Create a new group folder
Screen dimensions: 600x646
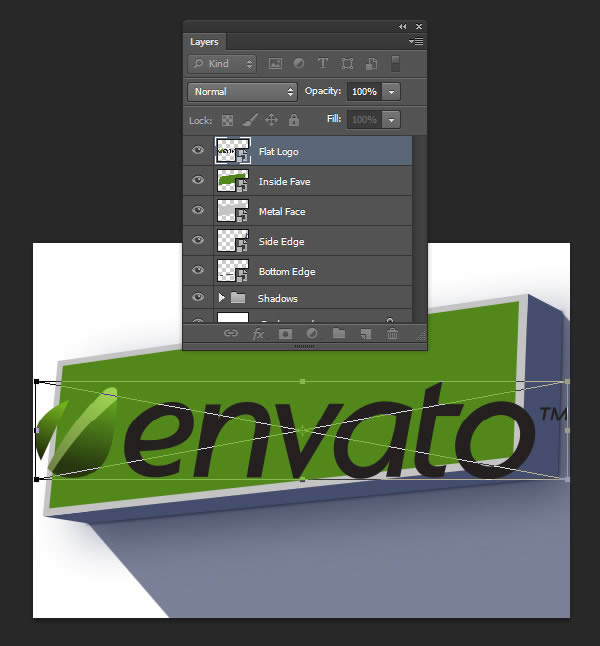pyautogui.click(x=339, y=333)
